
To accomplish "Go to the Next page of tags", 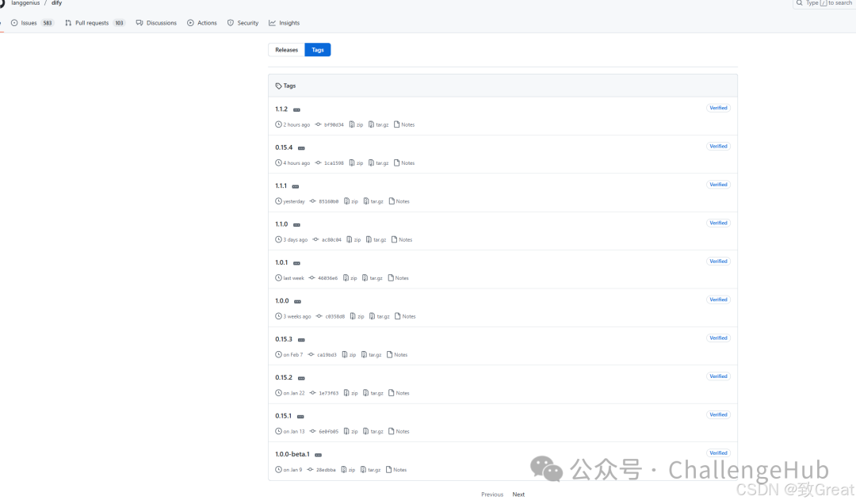I will click(x=518, y=494).
